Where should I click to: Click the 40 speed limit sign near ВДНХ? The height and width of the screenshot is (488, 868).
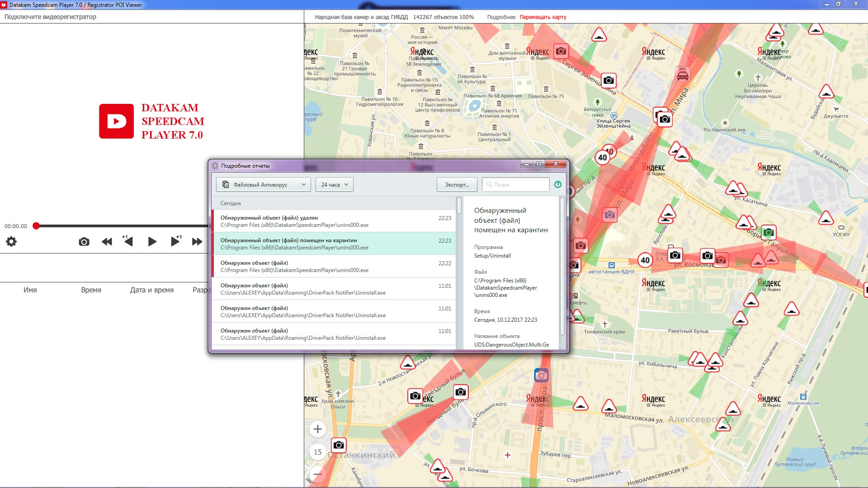[645, 260]
